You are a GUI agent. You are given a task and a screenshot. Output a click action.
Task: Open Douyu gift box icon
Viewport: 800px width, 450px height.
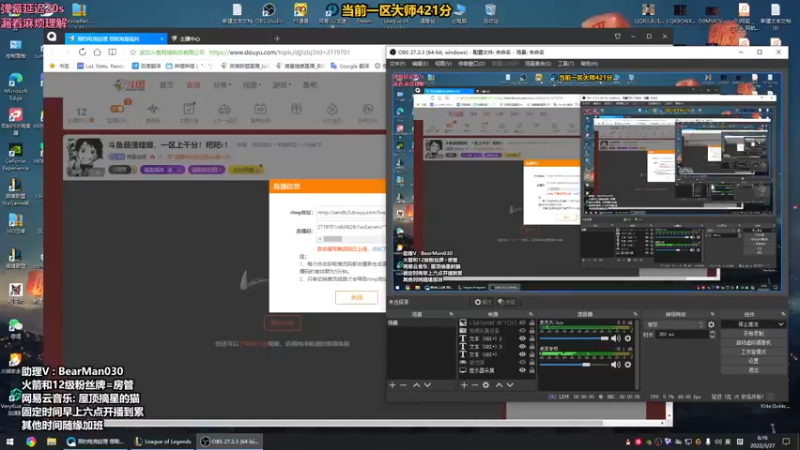pyautogui.click(x=296, y=109)
